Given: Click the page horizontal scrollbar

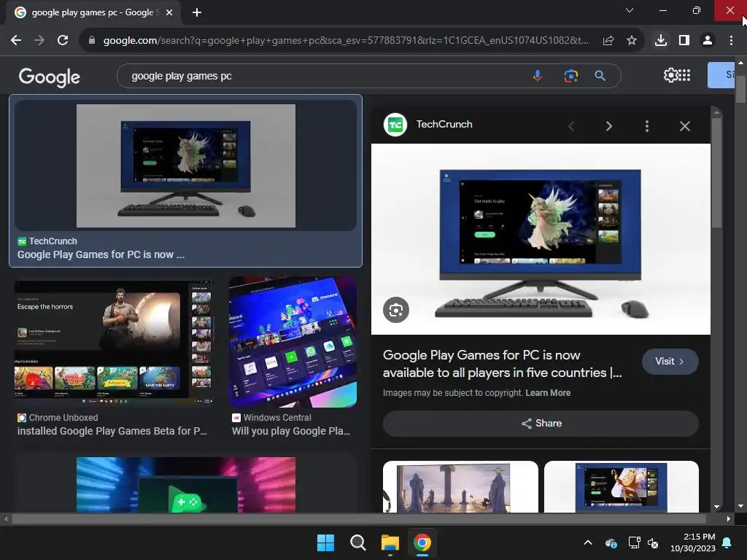Looking at the screenshot, I should pyautogui.click(x=358, y=518).
